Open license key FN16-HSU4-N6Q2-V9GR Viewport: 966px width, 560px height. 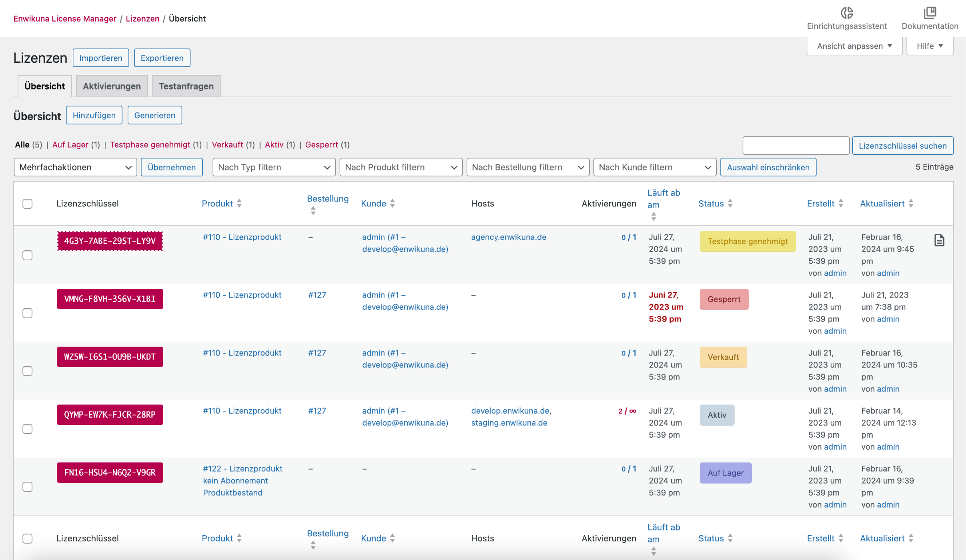(110, 473)
